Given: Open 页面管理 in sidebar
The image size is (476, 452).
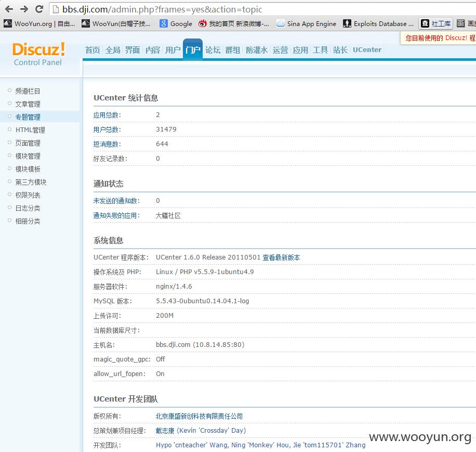Looking at the screenshot, I should tap(28, 143).
